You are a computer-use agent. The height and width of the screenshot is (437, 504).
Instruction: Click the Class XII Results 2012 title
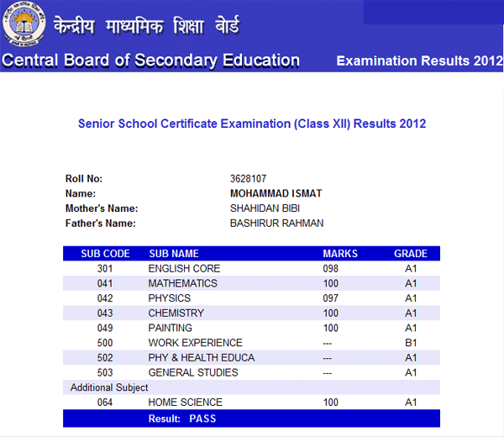pyautogui.click(x=252, y=124)
